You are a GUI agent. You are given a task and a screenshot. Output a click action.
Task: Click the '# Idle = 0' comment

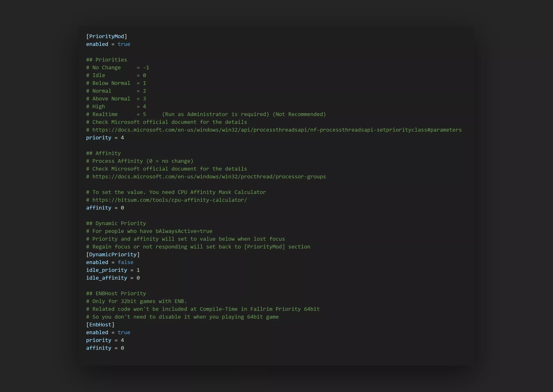click(116, 75)
